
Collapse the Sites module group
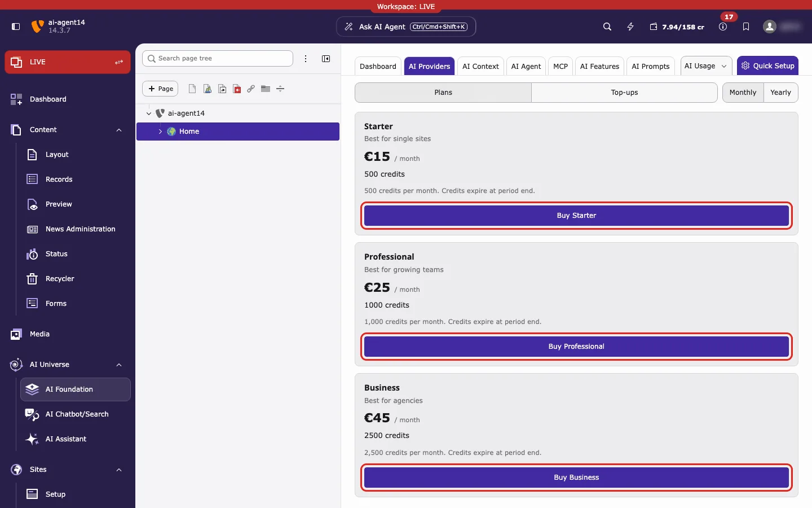[x=119, y=470]
